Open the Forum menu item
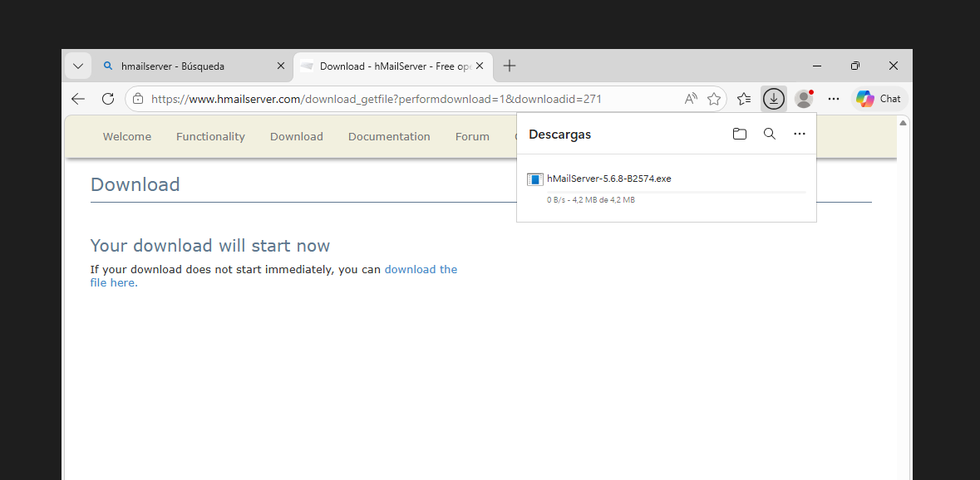 [472, 137]
